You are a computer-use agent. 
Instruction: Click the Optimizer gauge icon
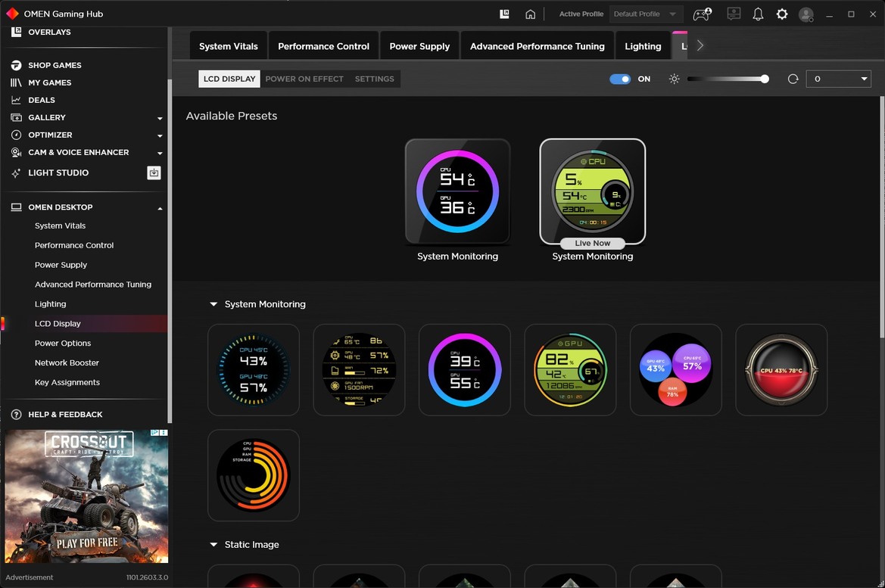(17, 135)
